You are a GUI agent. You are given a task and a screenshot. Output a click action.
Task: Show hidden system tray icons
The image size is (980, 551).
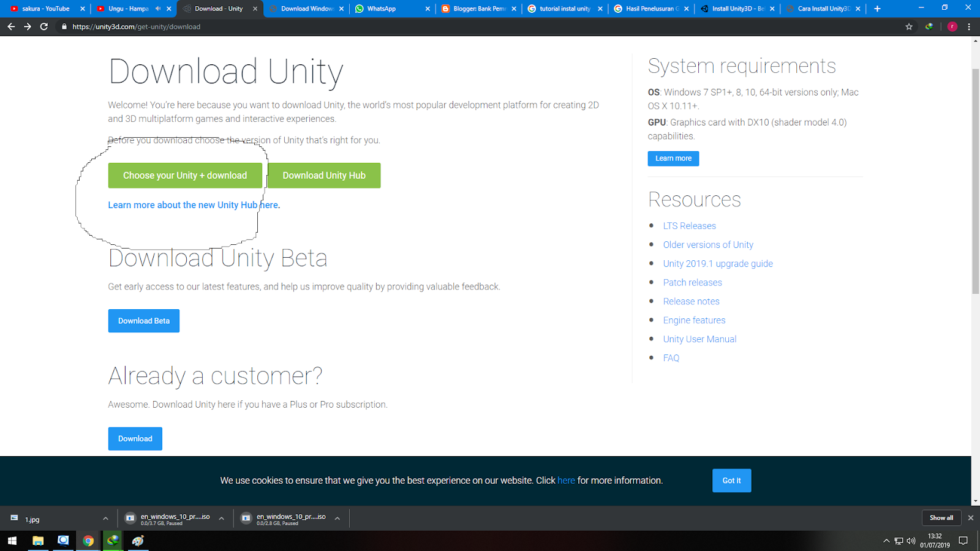pos(886,541)
